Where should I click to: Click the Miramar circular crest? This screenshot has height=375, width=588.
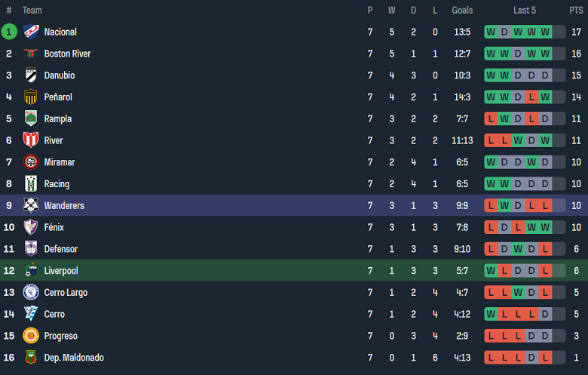[31, 162]
